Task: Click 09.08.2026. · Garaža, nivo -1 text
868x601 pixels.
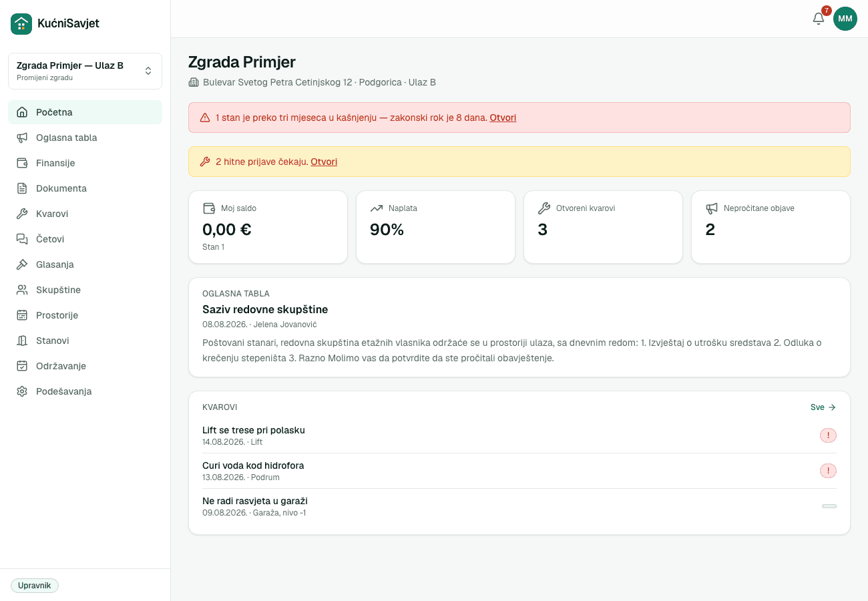Action: pos(254,513)
